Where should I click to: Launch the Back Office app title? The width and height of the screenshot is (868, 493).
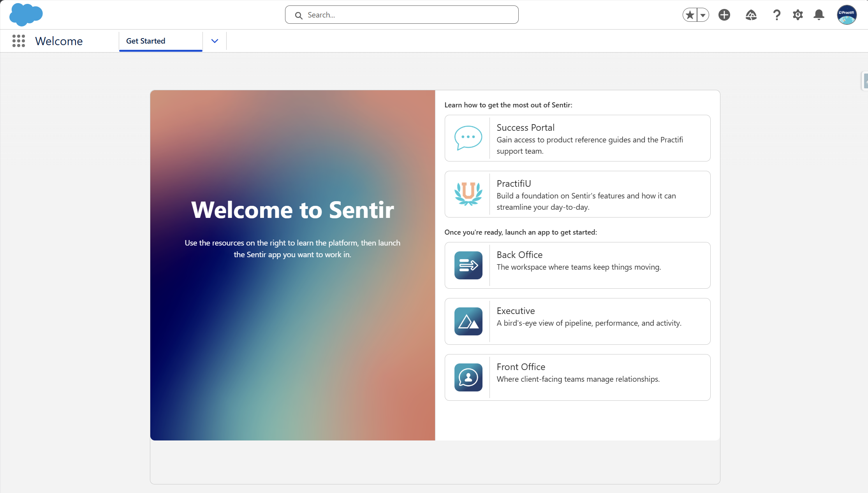click(x=519, y=255)
